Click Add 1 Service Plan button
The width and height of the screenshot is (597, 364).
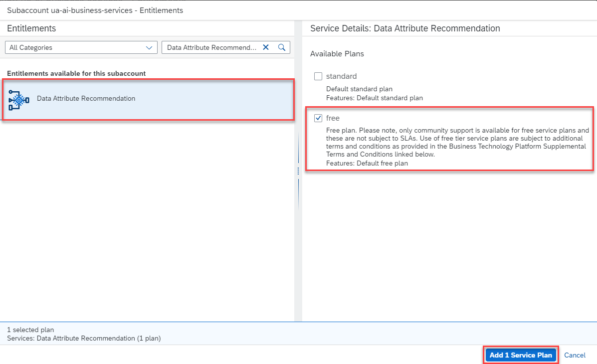click(521, 355)
